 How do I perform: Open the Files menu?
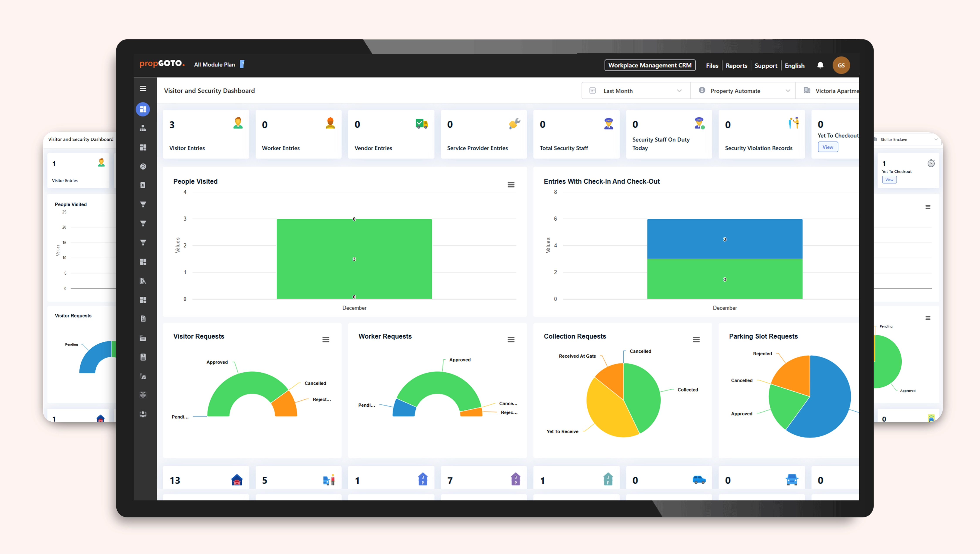pos(712,66)
